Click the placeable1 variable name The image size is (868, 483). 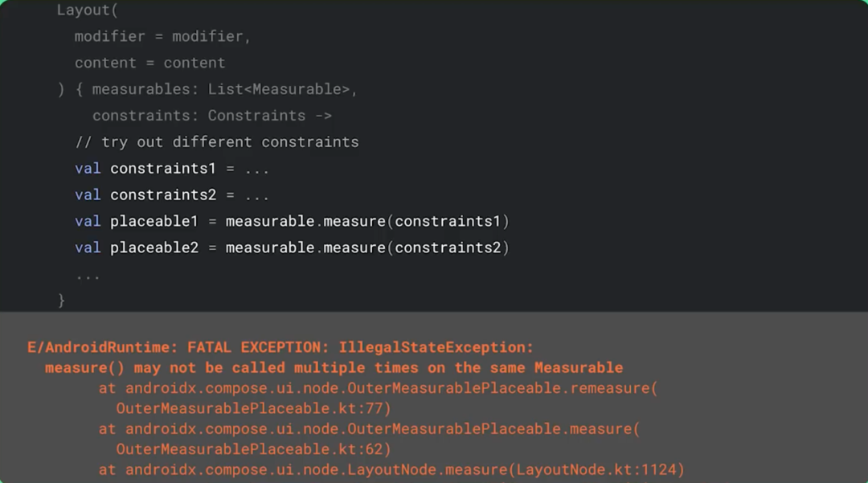[x=154, y=221]
